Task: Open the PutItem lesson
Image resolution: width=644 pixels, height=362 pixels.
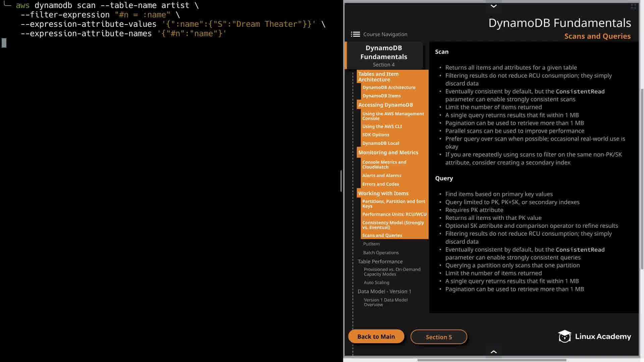Action: tap(371, 244)
